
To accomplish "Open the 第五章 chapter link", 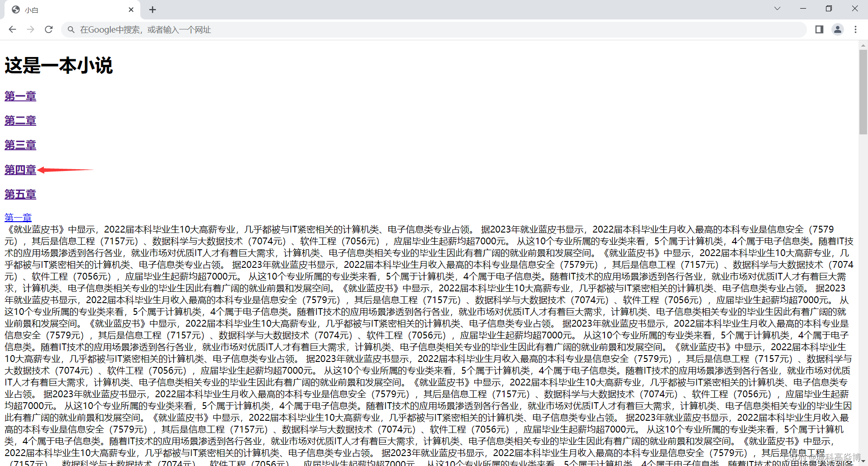I will (x=20, y=194).
